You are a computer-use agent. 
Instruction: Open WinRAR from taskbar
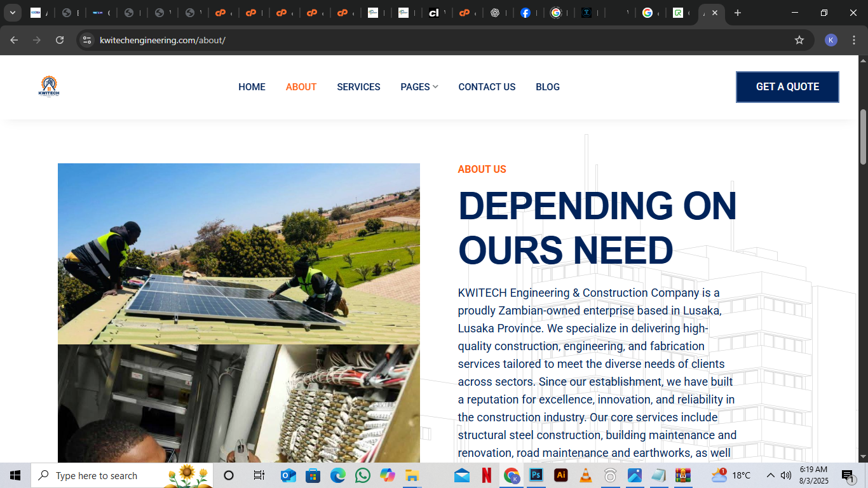click(683, 475)
